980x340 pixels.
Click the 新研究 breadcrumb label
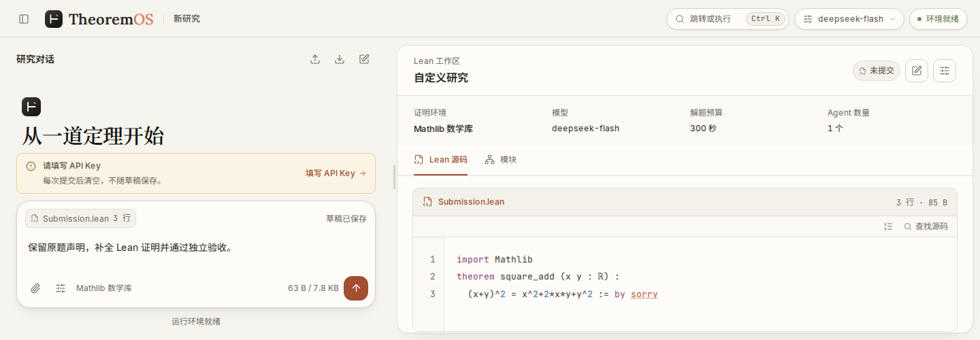point(186,19)
